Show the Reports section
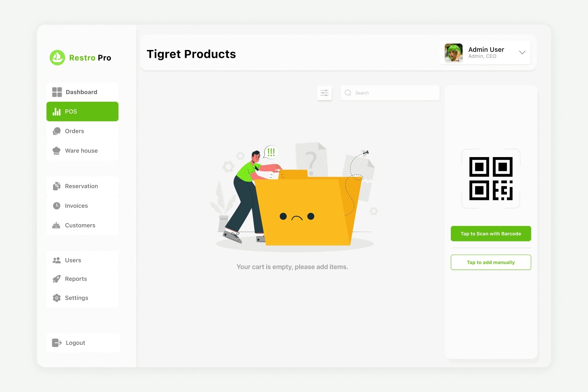The width and height of the screenshot is (588, 392). pyautogui.click(x=83, y=279)
